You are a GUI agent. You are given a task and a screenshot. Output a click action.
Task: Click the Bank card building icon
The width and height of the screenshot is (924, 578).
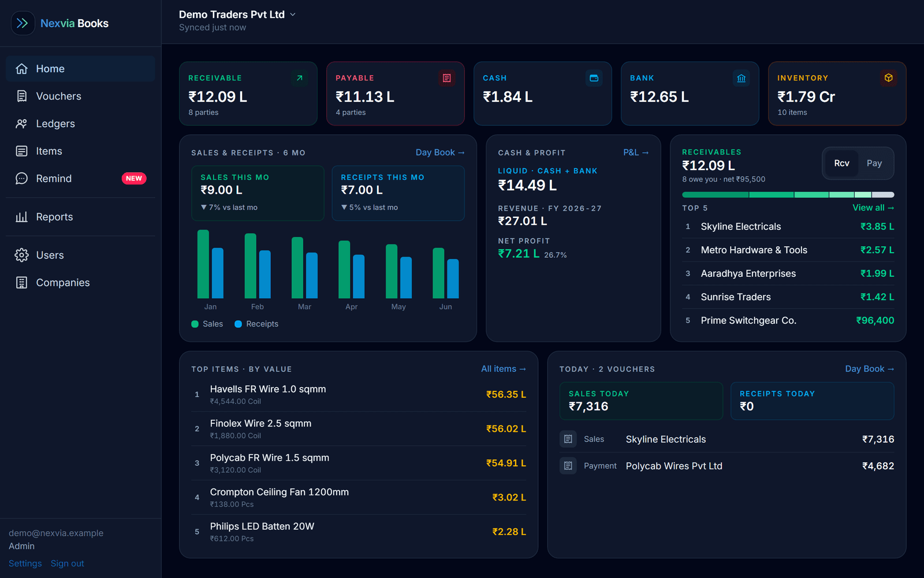click(x=742, y=78)
